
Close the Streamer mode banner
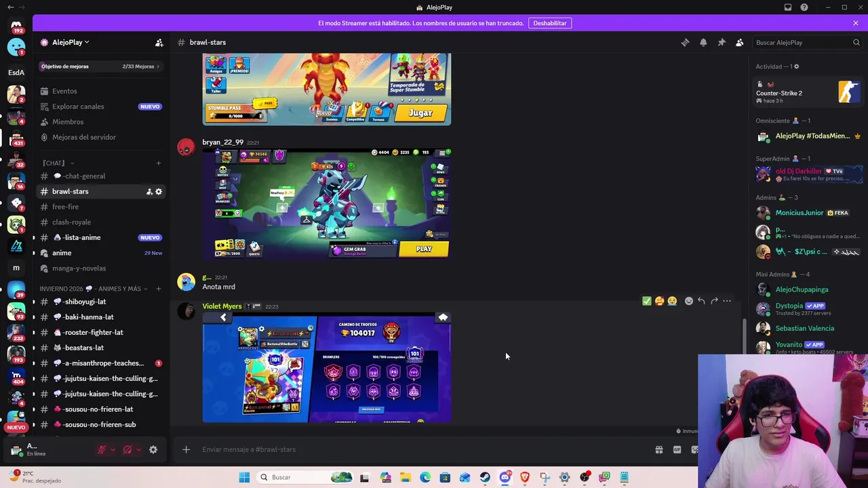856,23
